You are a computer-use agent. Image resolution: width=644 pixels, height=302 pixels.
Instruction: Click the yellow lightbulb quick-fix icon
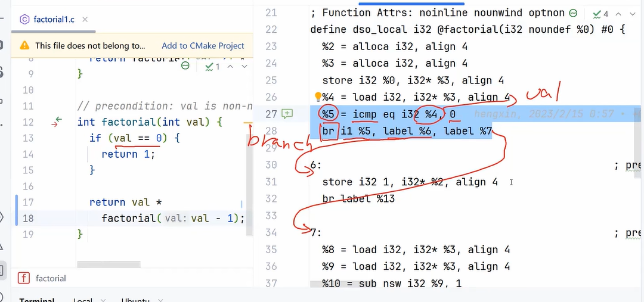(317, 97)
